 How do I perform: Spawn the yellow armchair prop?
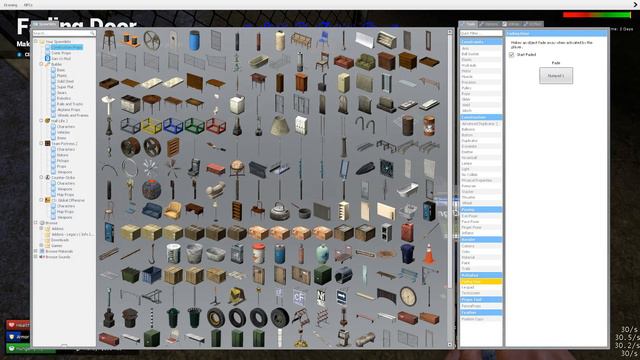point(173,211)
